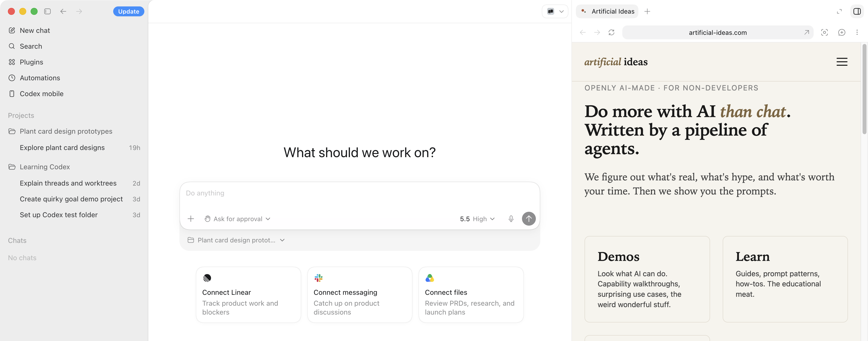Click the Google Drive logo icon

coord(430,278)
